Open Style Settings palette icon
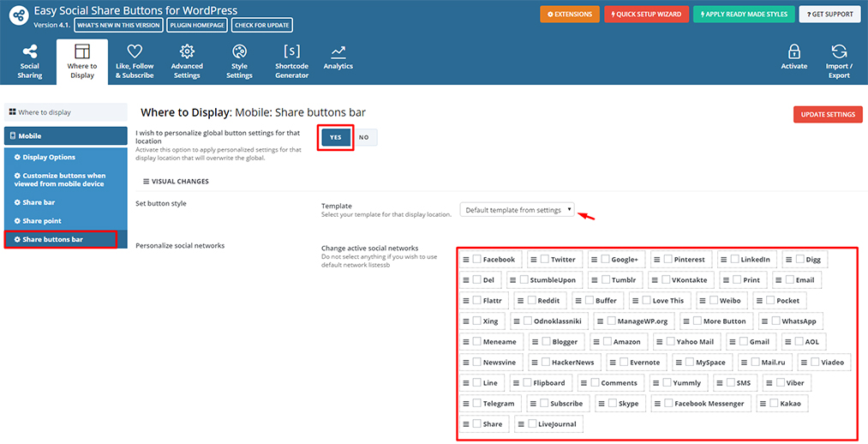Image resolution: width=868 pixels, height=444 pixels. coord(239,51)
